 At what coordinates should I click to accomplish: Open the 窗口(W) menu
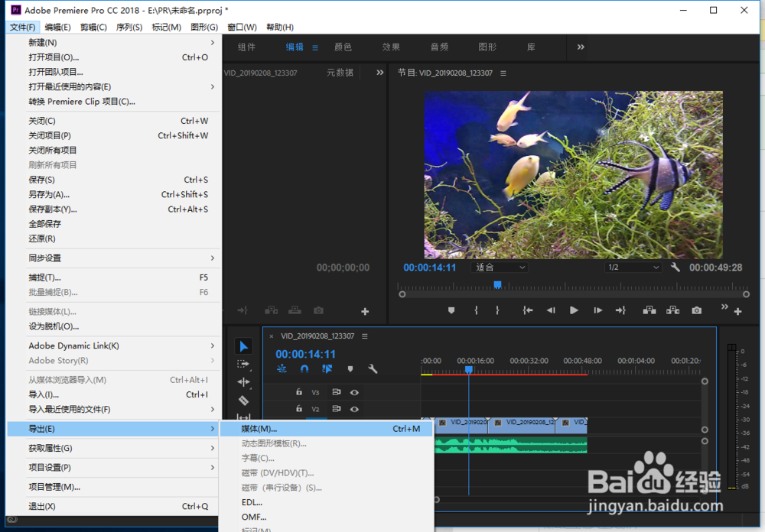pyautogui.click(x=242, y=28)
